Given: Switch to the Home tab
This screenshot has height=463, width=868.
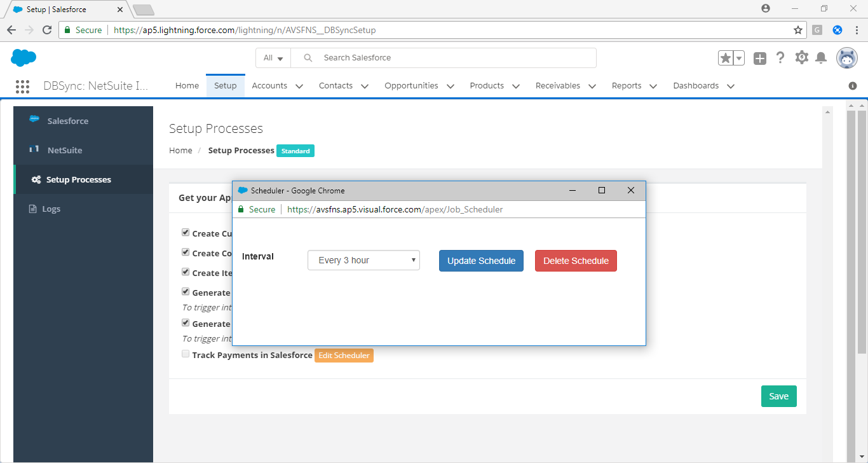Looking at the screenshot, I should tap(187, 85).
